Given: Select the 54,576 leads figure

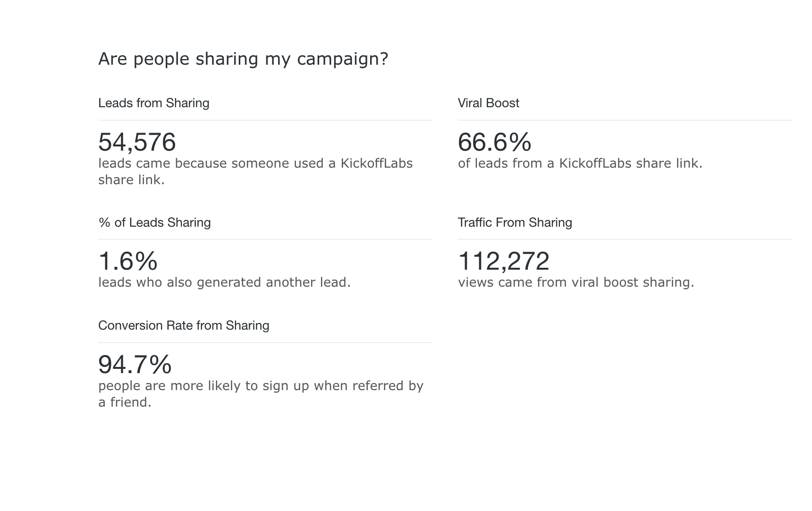Looking at the screenshot, I should (x=137, y=142).
